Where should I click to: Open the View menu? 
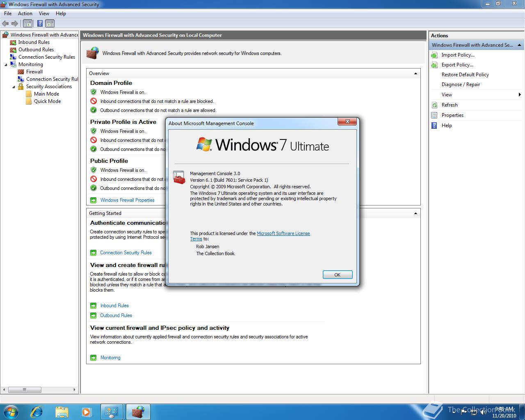[x=44, y=14]
